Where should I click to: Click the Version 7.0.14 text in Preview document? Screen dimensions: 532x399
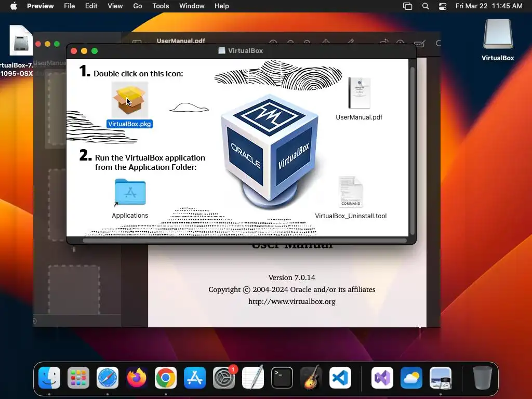pyautogui.click(x=292, y=277)
